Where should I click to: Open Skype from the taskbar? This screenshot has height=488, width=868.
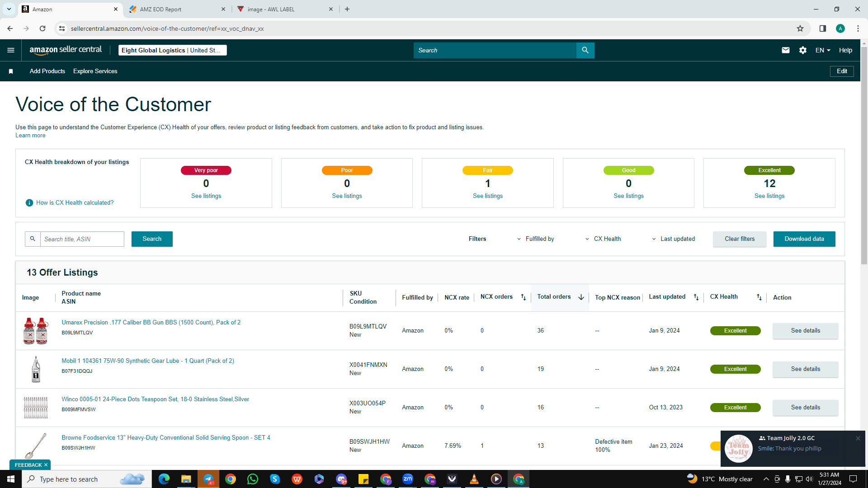(275, 479)
